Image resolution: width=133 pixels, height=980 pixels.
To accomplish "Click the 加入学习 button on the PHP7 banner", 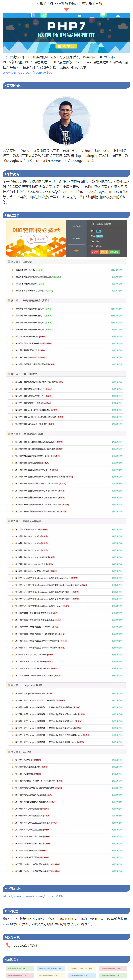I will 66,46.
